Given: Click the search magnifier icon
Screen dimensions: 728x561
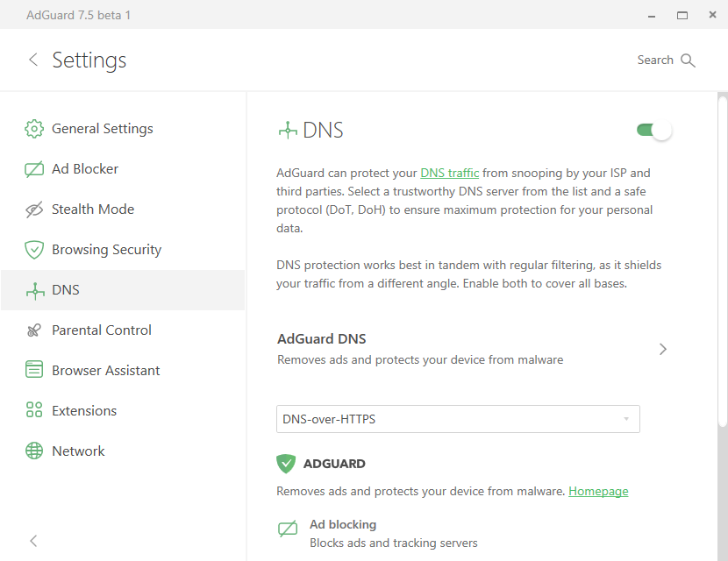Looking at the screenshot, I should pos(688,60).
